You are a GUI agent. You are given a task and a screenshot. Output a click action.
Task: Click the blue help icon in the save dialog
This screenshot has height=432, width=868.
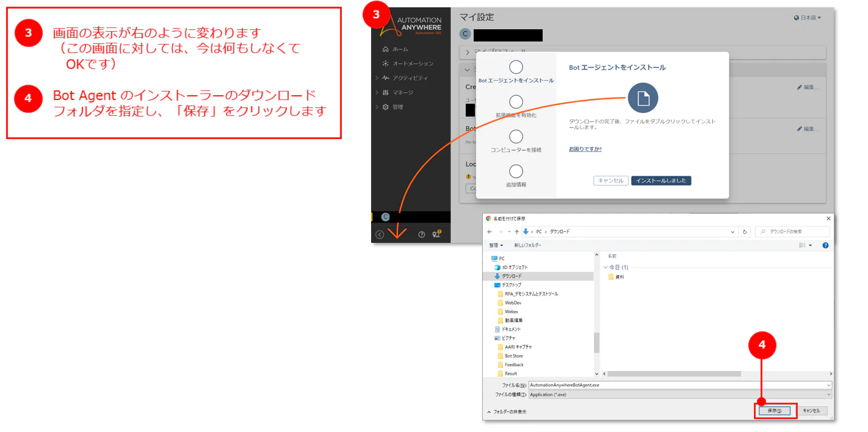825,245
